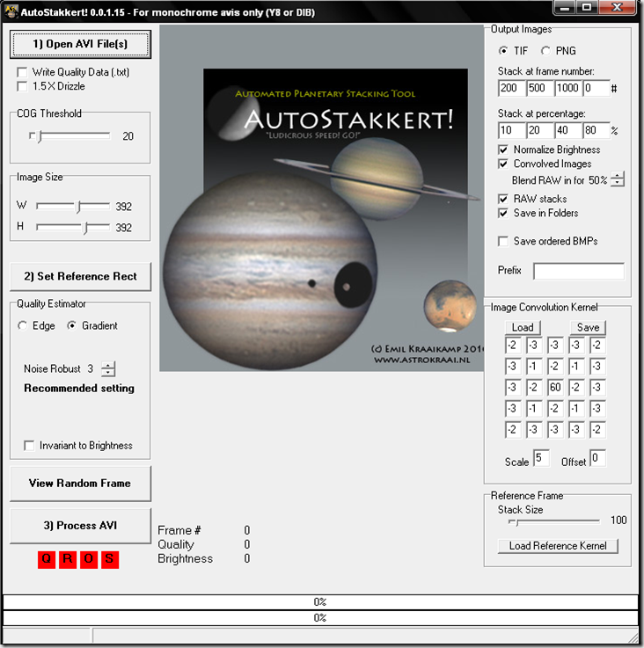Open AVI File(s) button
The width and height of the screenshot is (644, 648).
coord(80,44)
